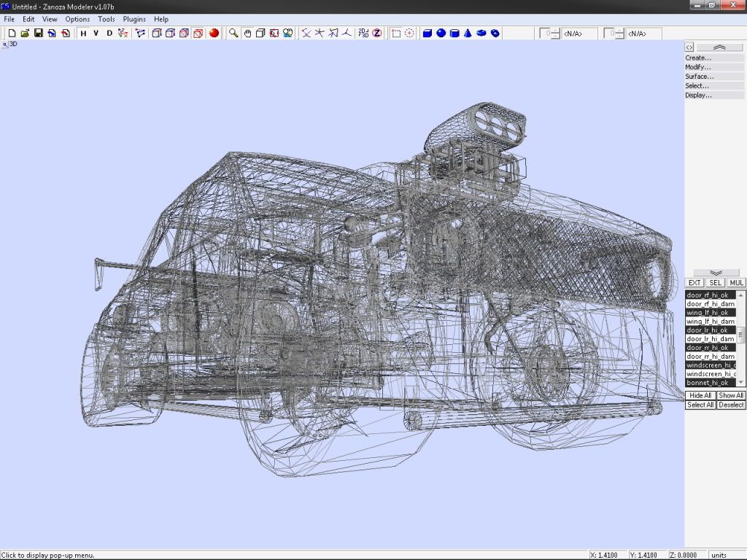747x560 pixels.
Task: Select the hand pan tool
Action: [247, 33]
